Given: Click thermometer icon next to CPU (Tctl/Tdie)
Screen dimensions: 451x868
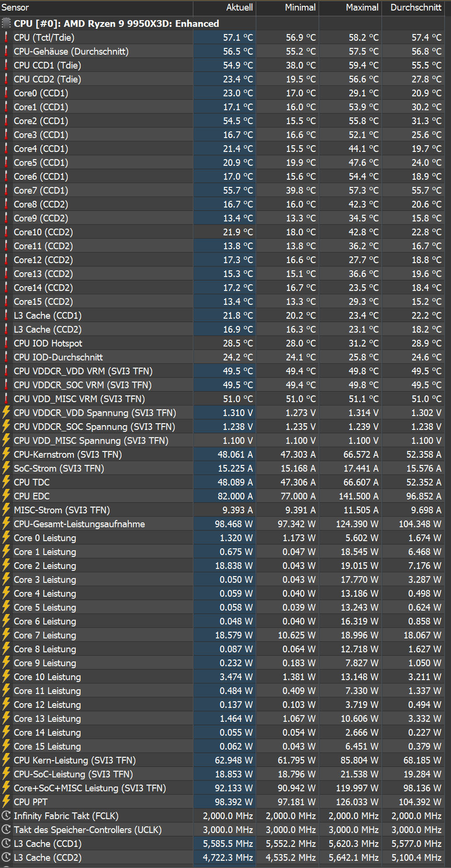Looking at the screenshot, I should pyautogui.click(x=6, y=37).
